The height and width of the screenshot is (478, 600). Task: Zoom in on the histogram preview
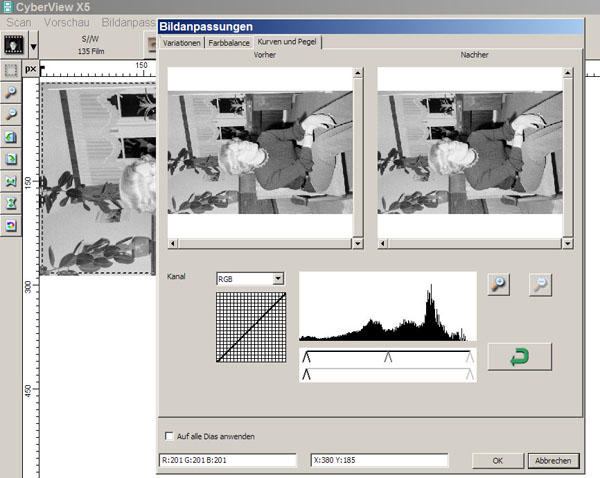[x=500, y=285]
